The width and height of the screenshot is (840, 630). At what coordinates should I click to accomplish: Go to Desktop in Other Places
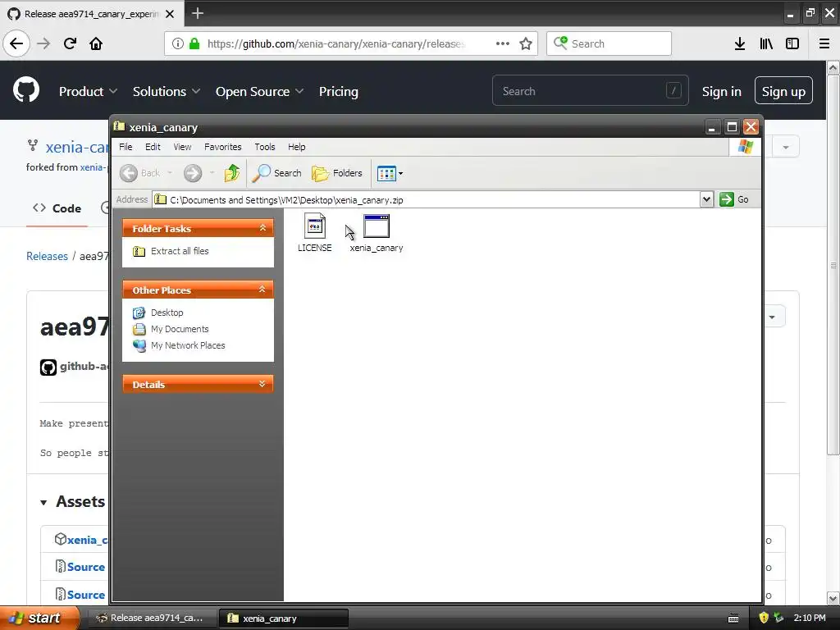click(167, 313)
